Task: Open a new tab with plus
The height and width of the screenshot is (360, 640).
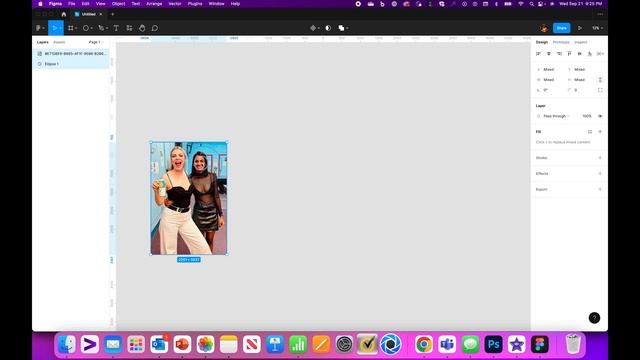Action: (113, 14)
